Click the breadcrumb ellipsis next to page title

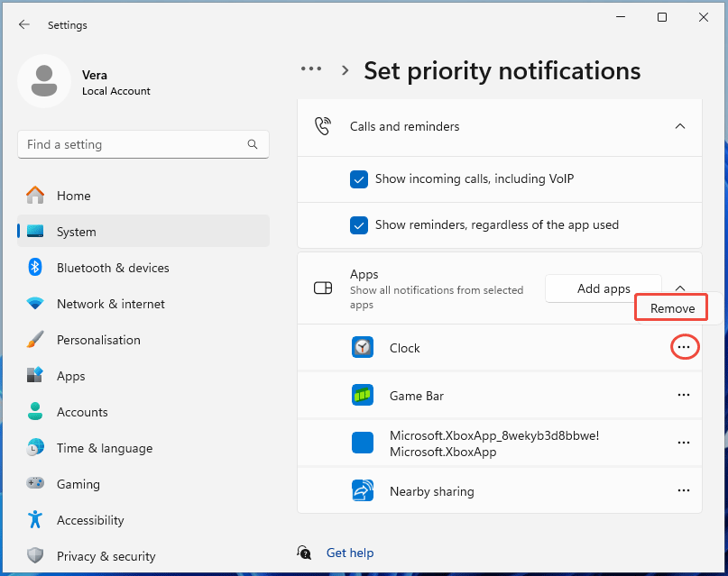point(310,68)
